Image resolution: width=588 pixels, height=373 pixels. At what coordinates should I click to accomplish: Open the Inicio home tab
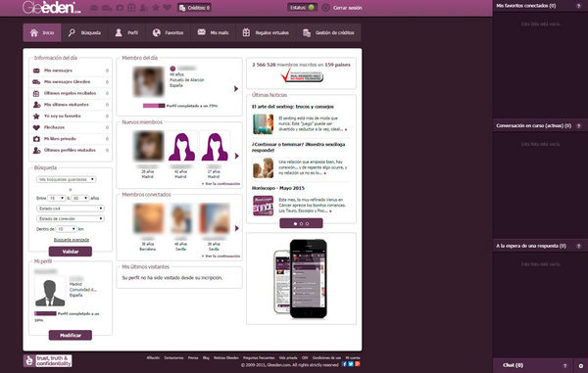tap(42, 33)
